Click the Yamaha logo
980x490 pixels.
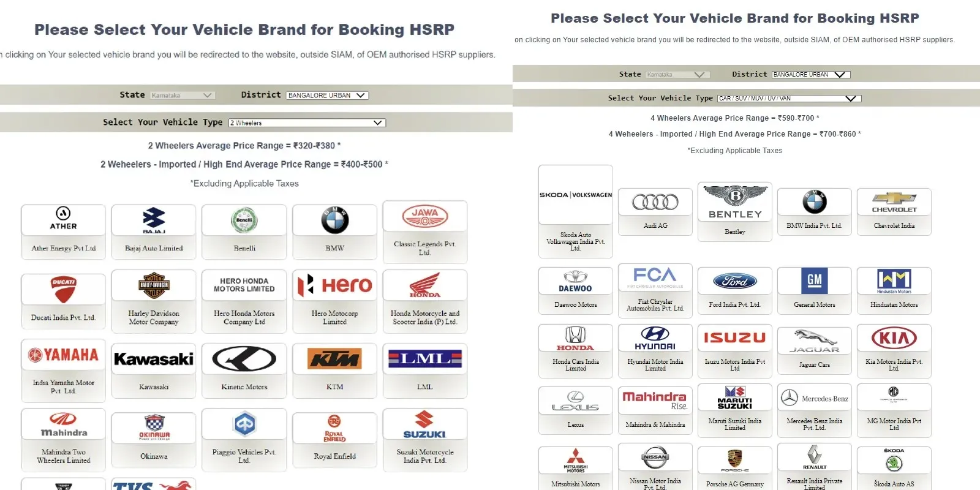click(x=63, y=355)
